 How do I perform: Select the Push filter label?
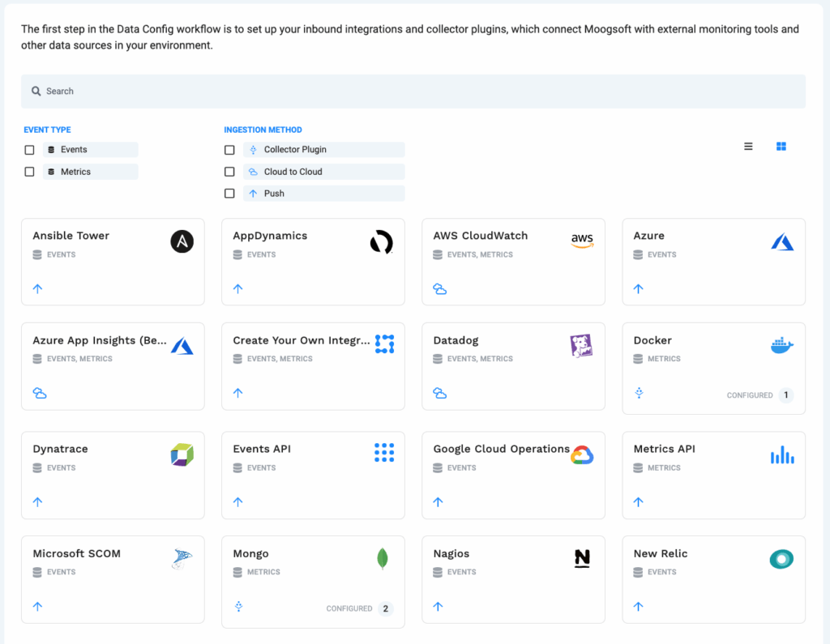(324, 193)
